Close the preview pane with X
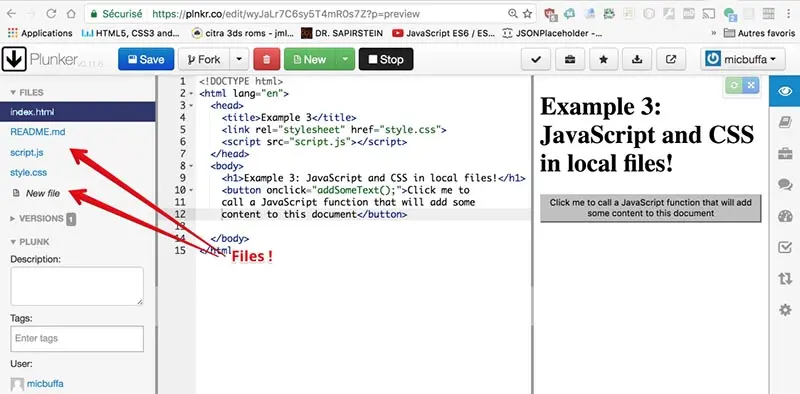This screenshot has height=394, width=800. pyautogui.click(x=751, y=85)
